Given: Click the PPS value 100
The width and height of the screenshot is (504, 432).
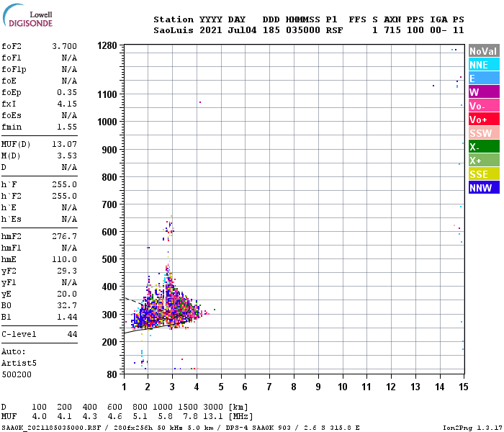Looking at the screenshot, I should click(x=415, y=30).
